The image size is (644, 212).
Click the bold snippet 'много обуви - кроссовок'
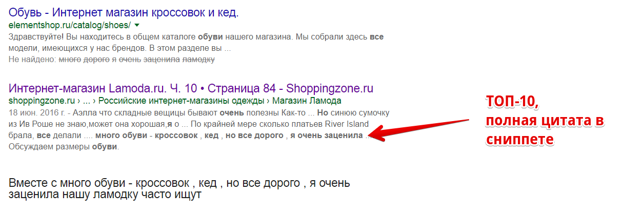[x=147, y=136]
